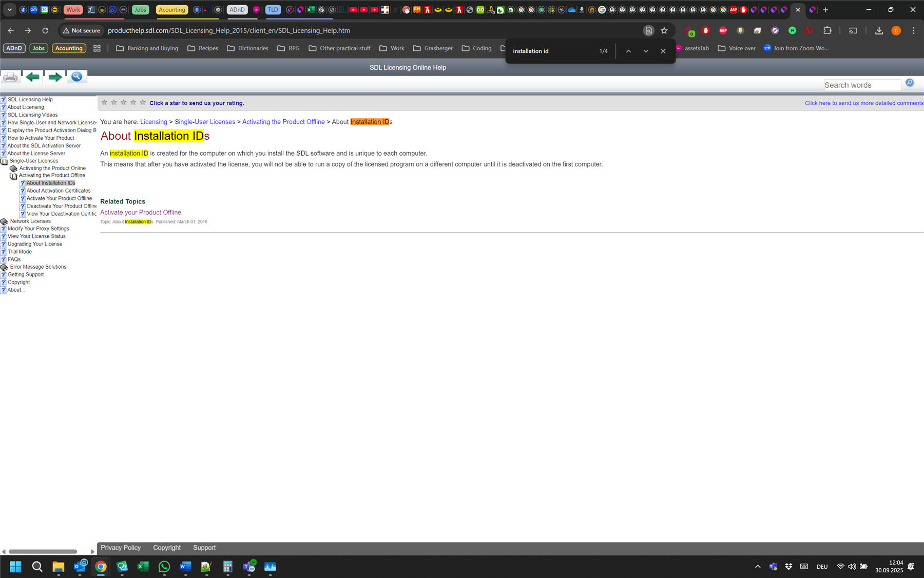
Task: Go forward using the green right arrow
Action: click(54, 77)
